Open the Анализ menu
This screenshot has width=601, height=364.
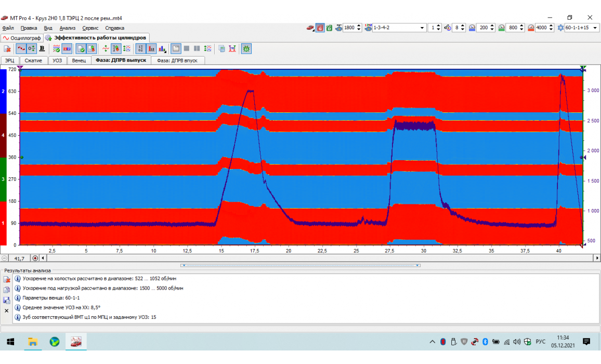[67, 28]
